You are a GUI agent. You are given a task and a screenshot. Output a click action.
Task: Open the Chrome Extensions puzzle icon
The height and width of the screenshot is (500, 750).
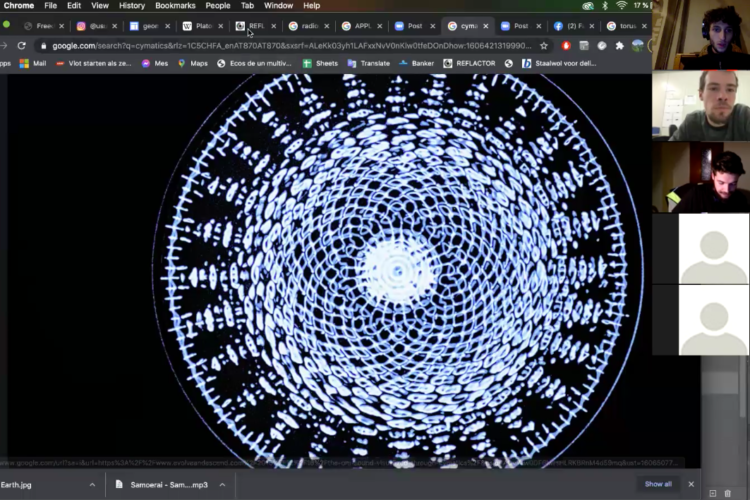[620, 45]
